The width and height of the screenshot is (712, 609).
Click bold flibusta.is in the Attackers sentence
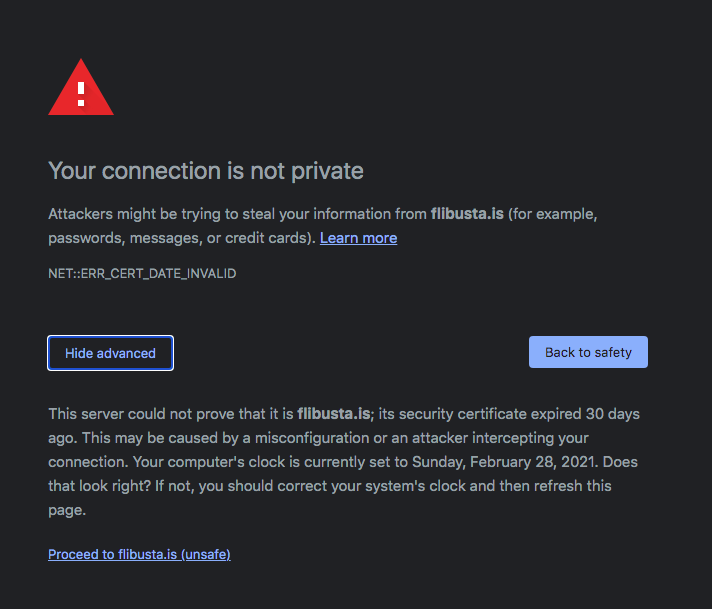(x=467, y=213)
